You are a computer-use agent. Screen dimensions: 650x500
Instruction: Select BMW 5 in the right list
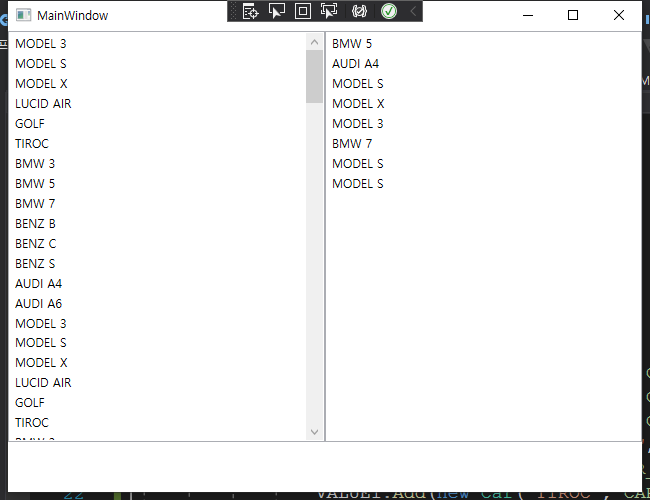pos(483,44)
